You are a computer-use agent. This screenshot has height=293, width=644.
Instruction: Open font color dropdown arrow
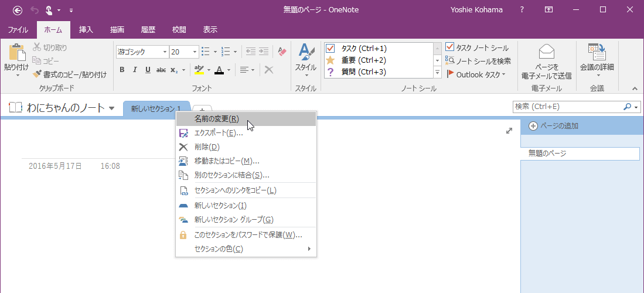[x=229, y=70]
